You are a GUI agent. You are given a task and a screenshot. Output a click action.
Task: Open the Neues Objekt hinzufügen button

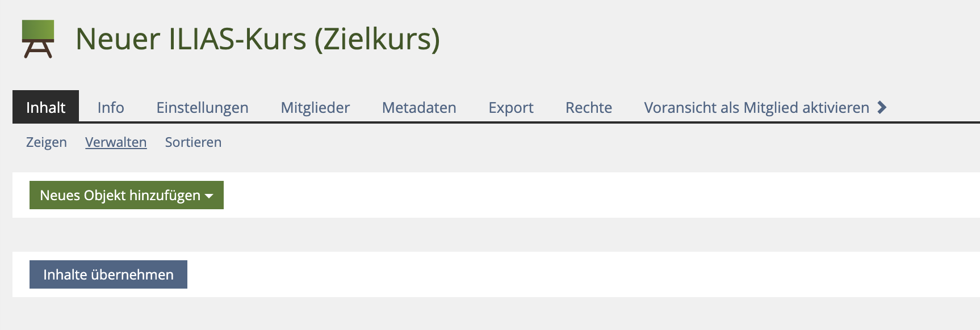(x=120, y=195)
